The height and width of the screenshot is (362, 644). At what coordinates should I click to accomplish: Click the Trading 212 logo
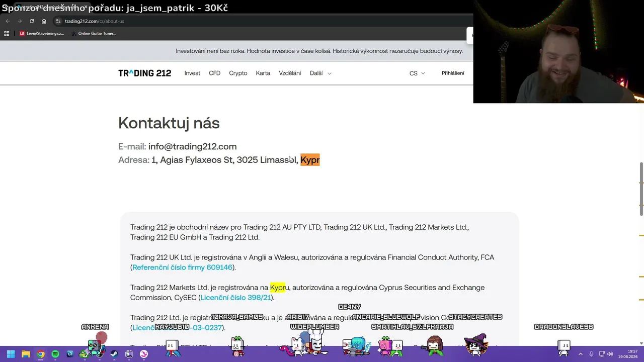pos(144,73)
